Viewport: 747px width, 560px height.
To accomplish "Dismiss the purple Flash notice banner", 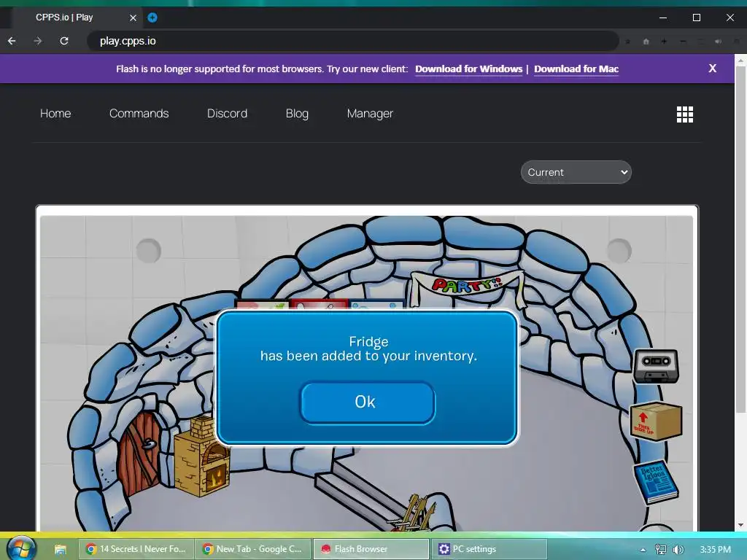I will [x=712, y=68].
